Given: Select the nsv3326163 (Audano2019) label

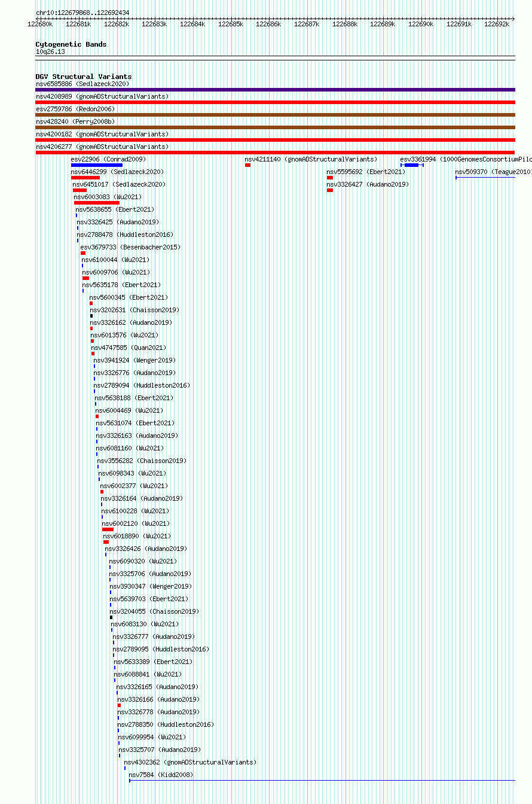Looking at the screenshot, I should coord(137,435).
